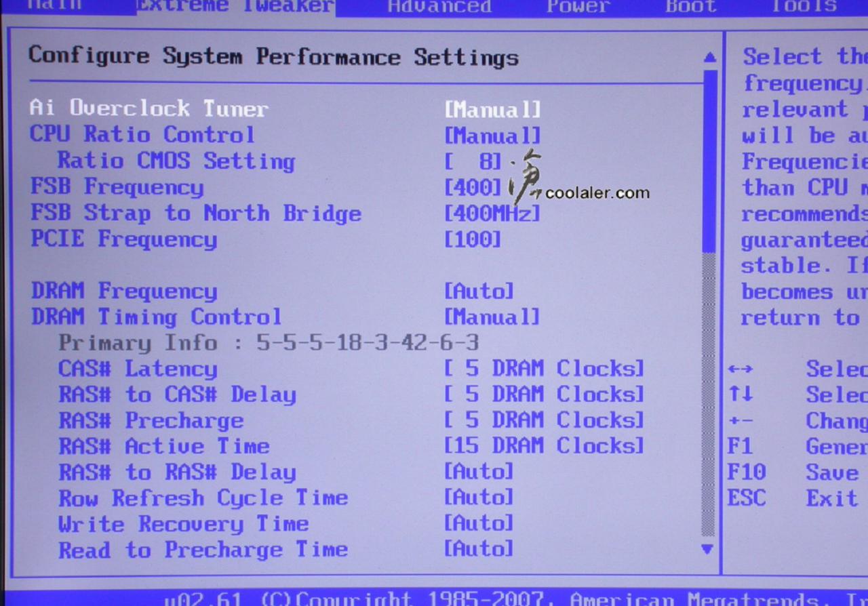Select the RAS# to CAS# Delay label
The width and height of the screenshot is (868, 606).
click(177, 395)
